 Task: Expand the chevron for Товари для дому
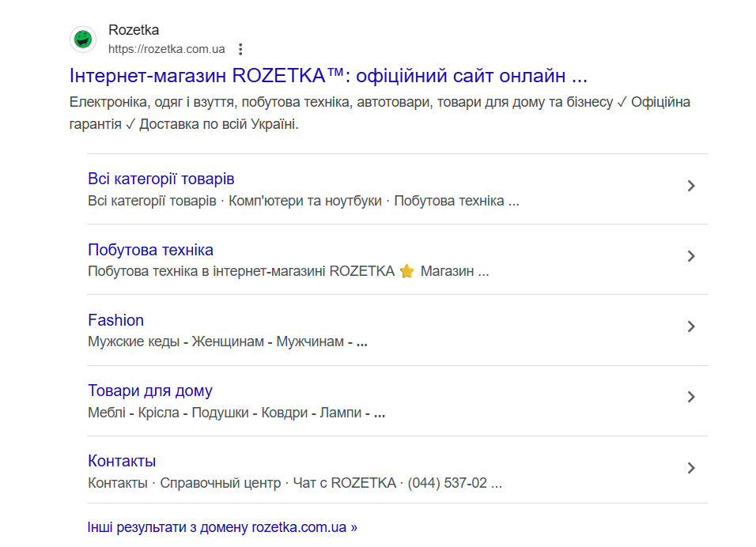(691, 397)
